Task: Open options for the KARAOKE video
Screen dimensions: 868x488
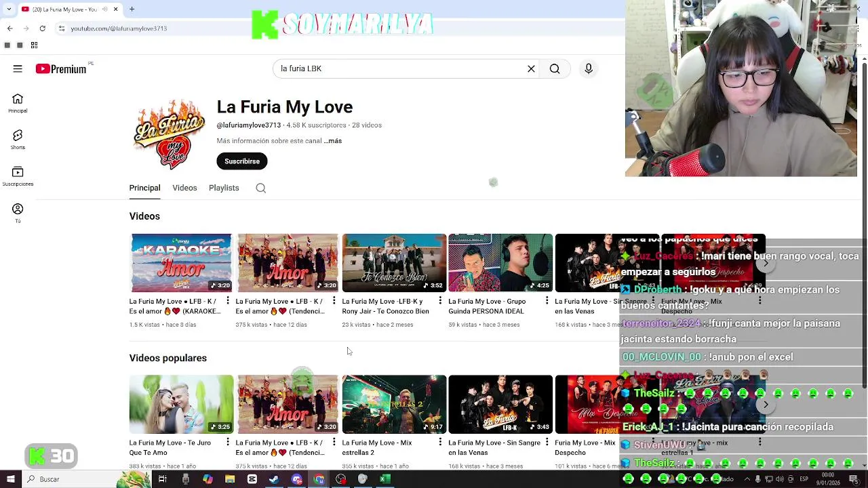Action: tap(227, 301)
